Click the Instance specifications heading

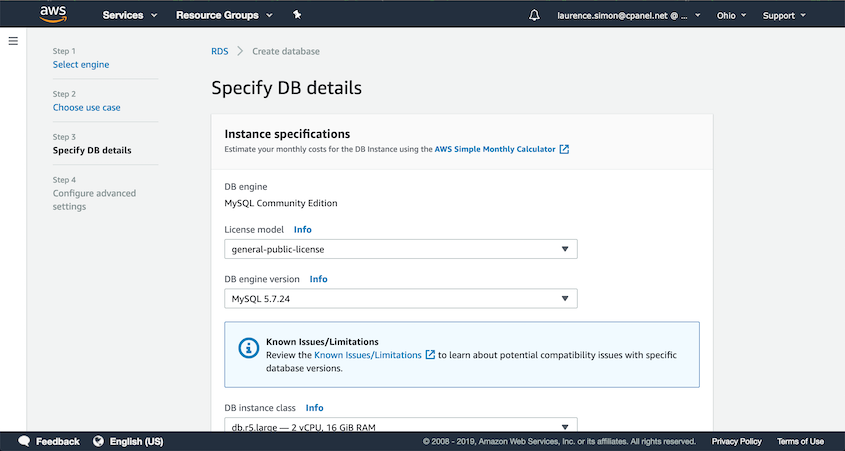click(287, 134)
